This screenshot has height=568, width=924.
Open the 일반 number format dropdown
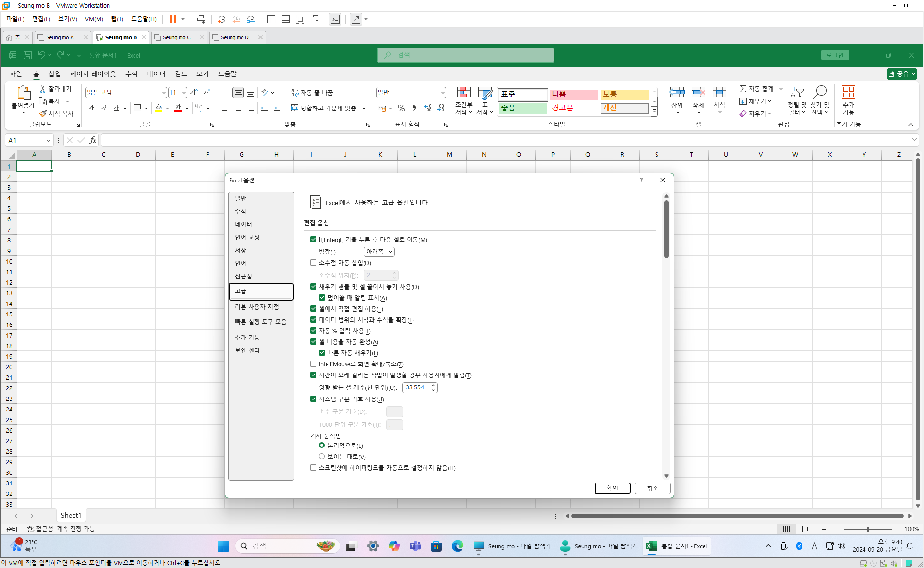(442, 93)
